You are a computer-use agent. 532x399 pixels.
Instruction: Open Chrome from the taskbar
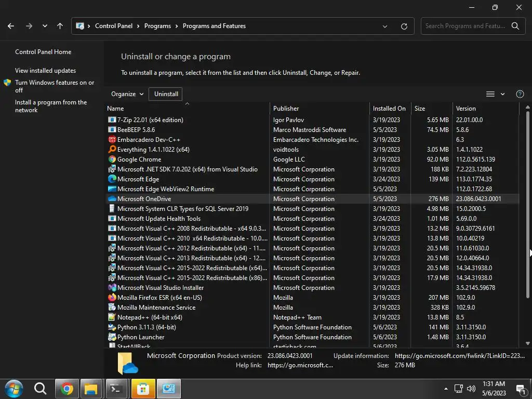click(x=67, y=389)
